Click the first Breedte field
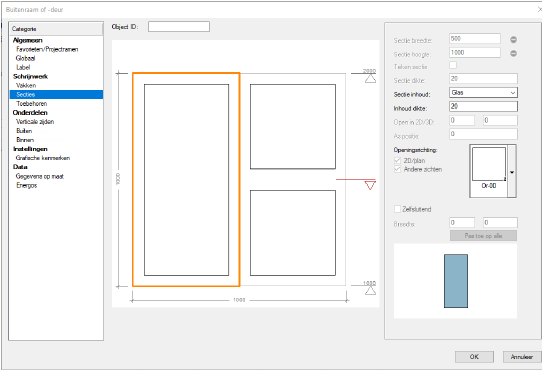Screen dimensions: 542x371 [462, 223]
